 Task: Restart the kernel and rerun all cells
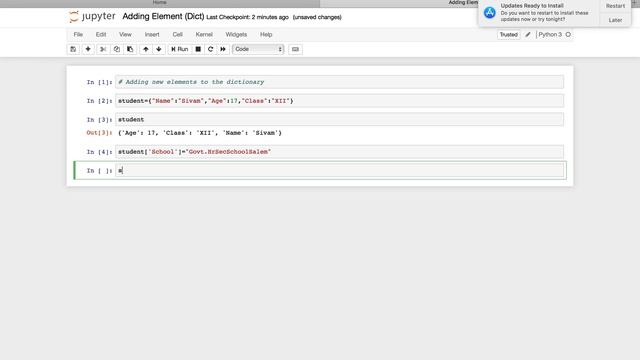[x=223, y=49]
